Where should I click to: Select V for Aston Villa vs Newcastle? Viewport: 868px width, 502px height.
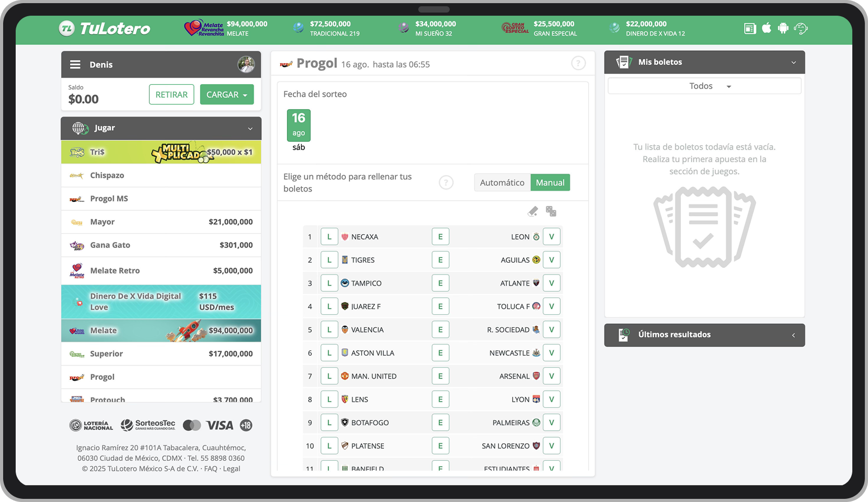coord(552,353)
